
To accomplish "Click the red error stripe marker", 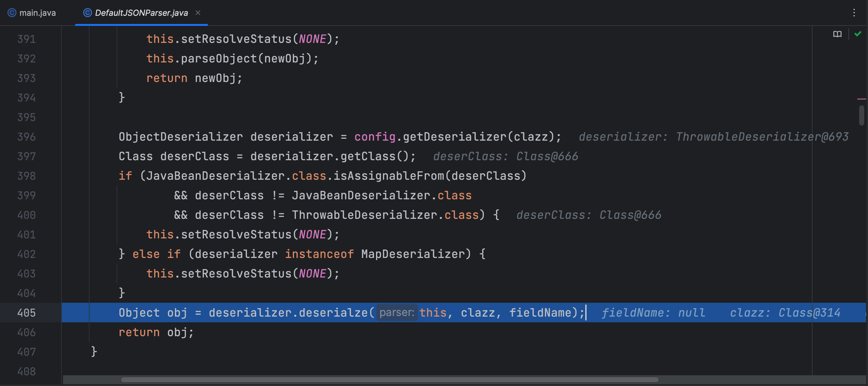I will [861, 99].
